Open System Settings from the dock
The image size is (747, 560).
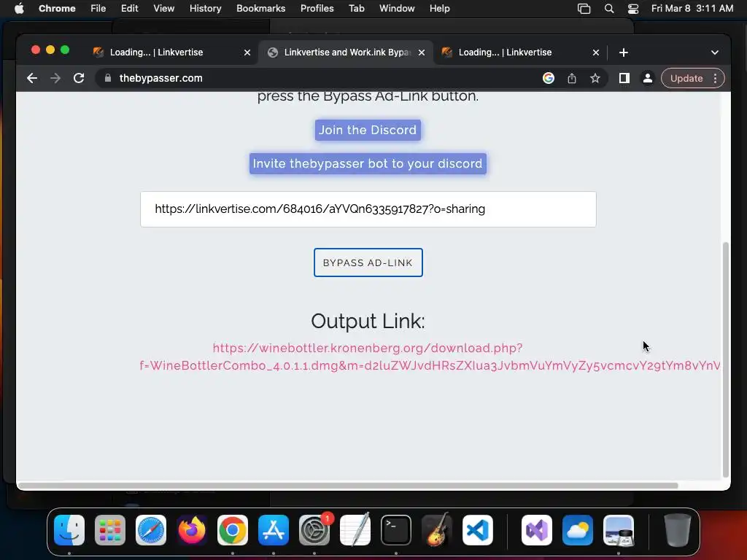[314, 530]
